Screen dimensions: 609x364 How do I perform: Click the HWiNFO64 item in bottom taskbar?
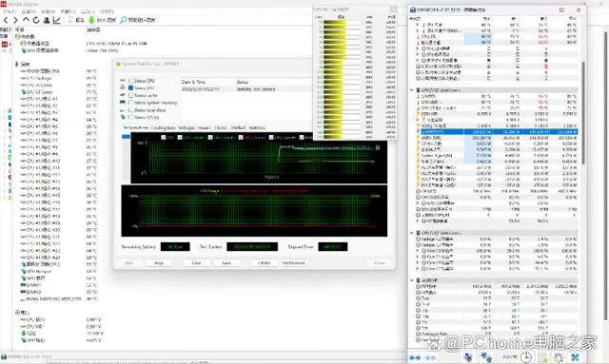(27, 356)
